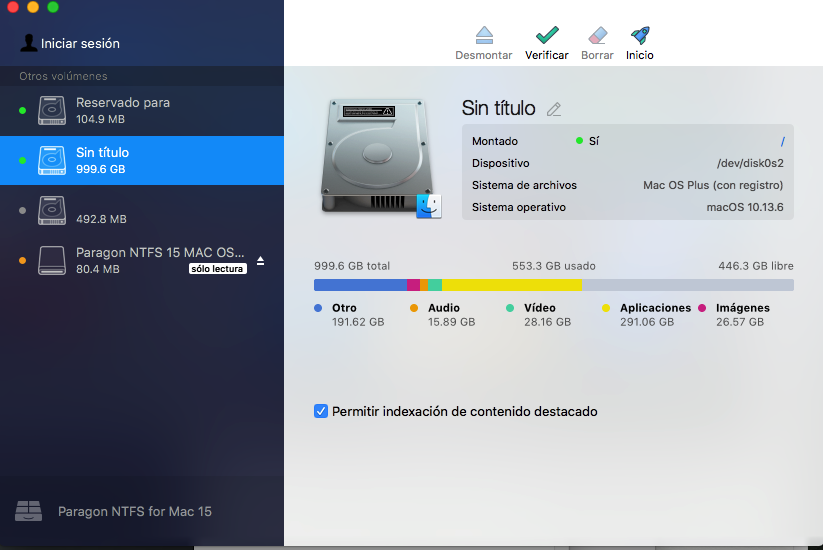Click the Inicio rocket icon
Screen dimensions: 823x550
coord(640,35)
